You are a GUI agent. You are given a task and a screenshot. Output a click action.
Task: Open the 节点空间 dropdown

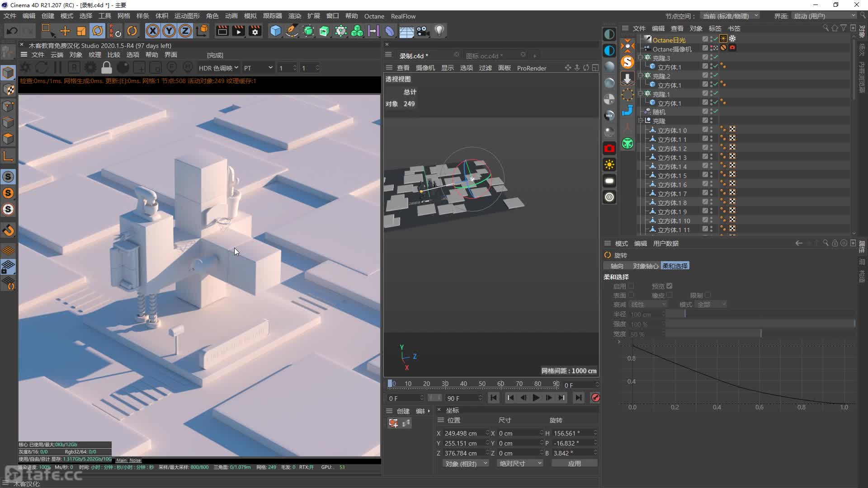click(730, 16)
